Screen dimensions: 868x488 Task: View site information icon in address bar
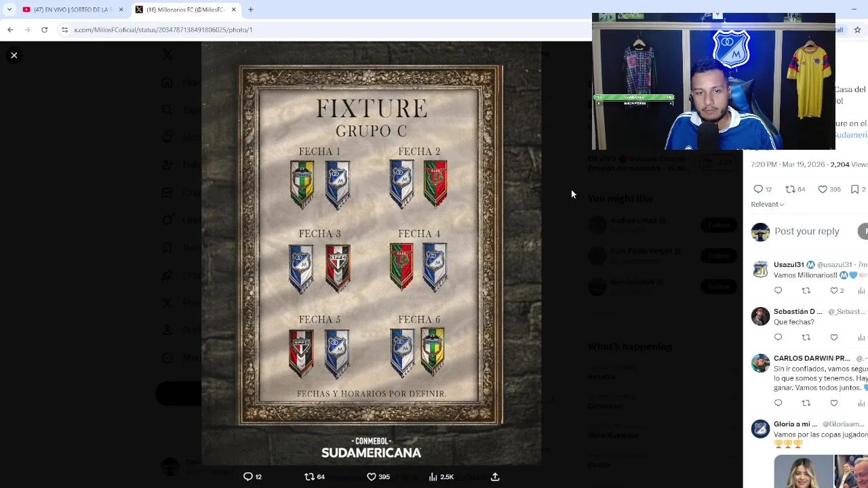click(64, 30)
